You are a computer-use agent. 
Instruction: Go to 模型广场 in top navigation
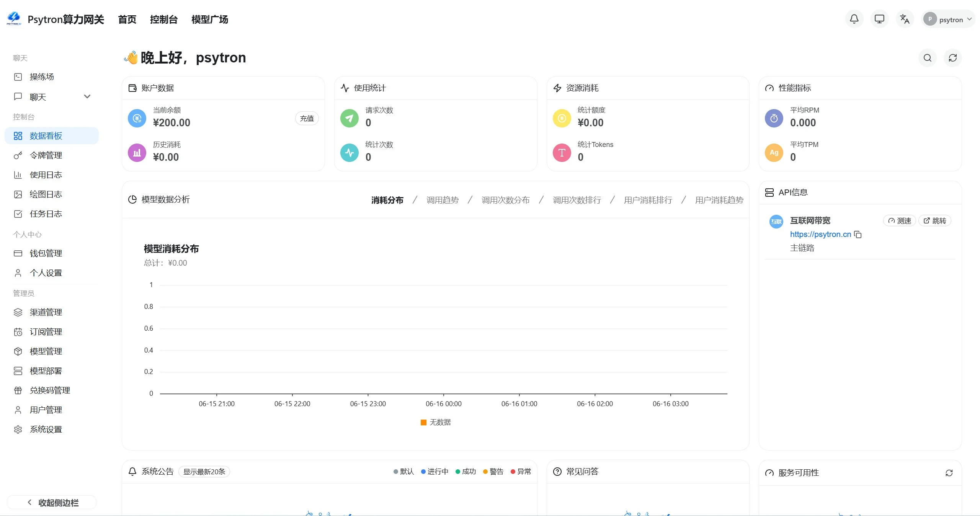click(x=210, y=20)
